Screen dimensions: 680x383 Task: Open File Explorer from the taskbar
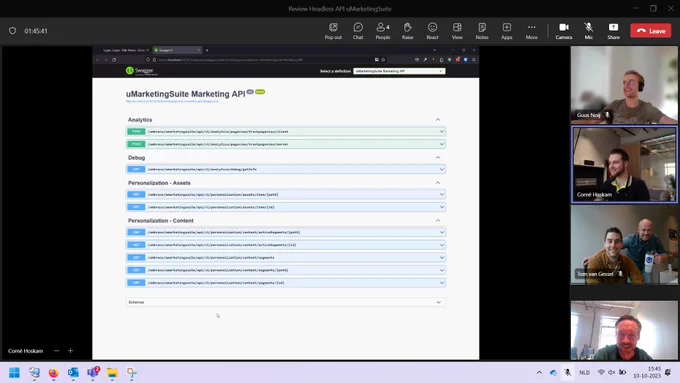point(112,373)
